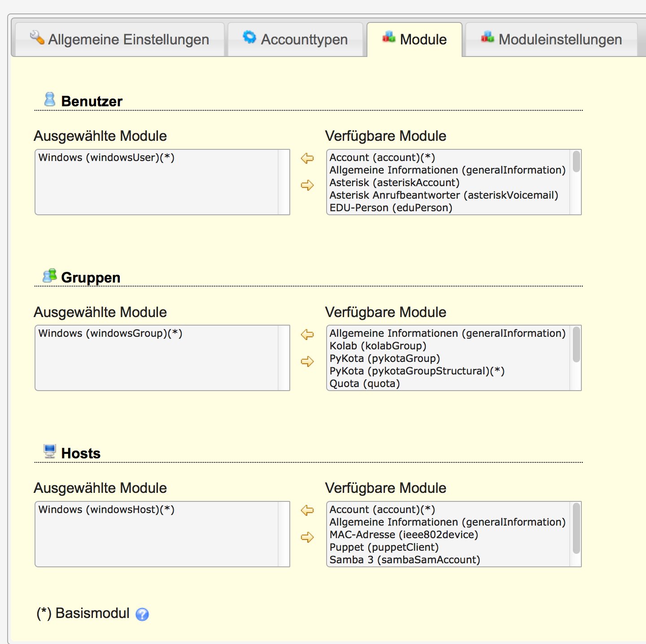Click the left arrow to remove a Gruppen module
This screenshot has width=646, height=644.
point(307,335)
